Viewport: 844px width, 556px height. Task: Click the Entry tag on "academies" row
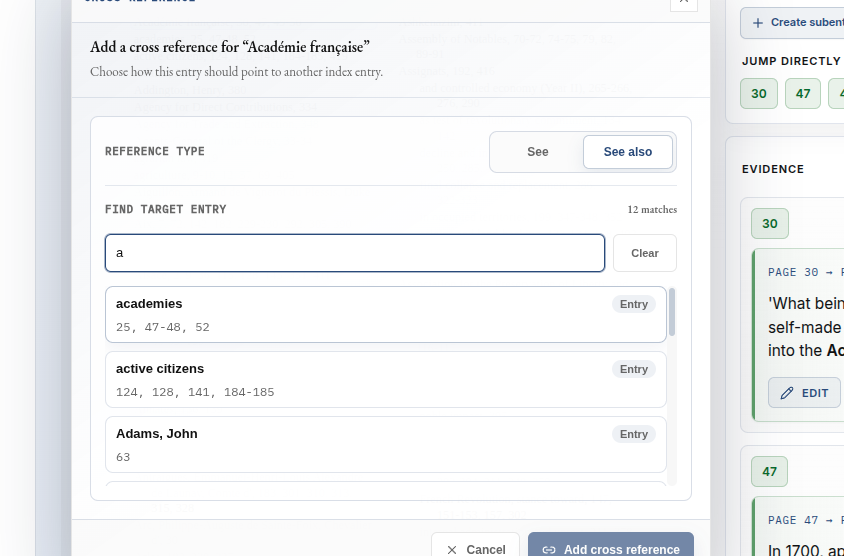pyautogui.click(x=634, y=304)
